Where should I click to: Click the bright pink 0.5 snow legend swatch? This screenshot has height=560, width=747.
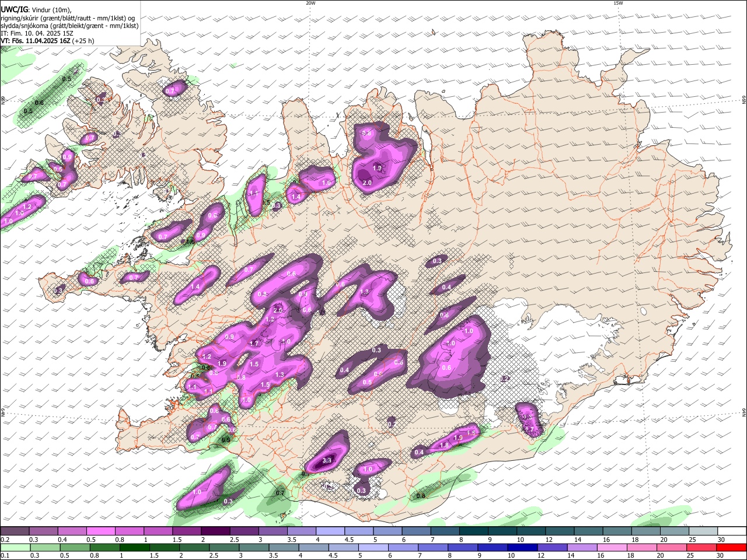100,531
